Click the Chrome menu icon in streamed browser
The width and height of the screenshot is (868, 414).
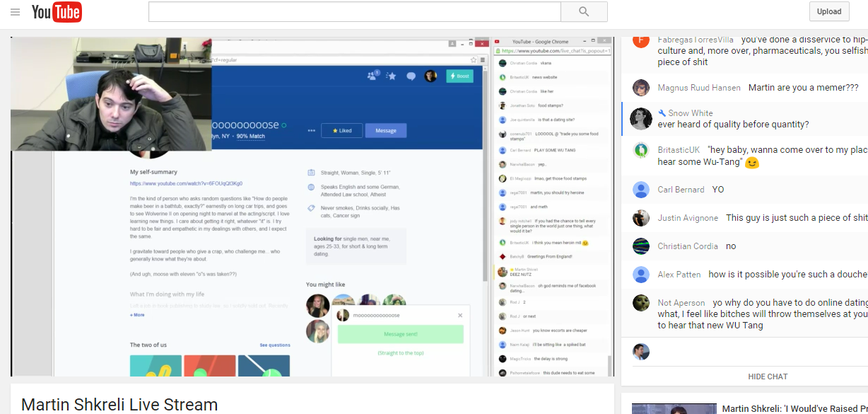click(x=484, y=60)
